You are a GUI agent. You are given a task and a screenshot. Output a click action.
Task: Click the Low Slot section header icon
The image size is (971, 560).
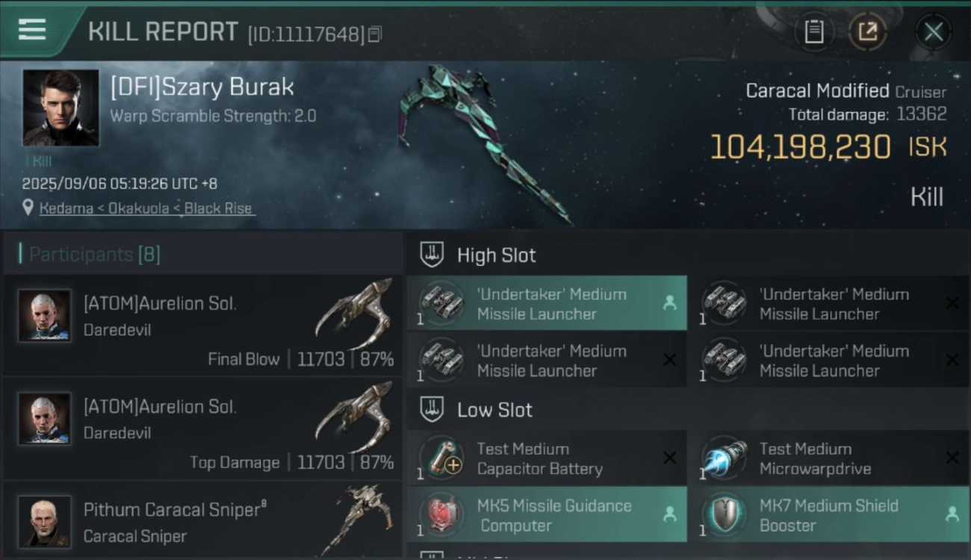coord(432,409)
